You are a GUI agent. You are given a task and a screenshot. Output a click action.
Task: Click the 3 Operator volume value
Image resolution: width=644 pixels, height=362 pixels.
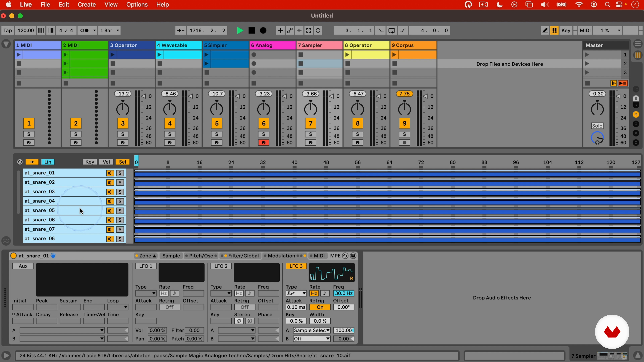[x=122, y=94]
